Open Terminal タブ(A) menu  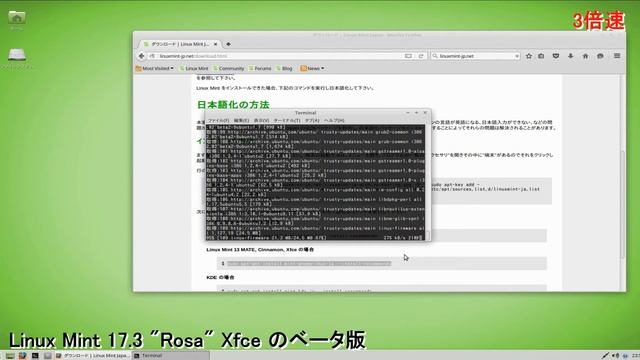(312, 120)
